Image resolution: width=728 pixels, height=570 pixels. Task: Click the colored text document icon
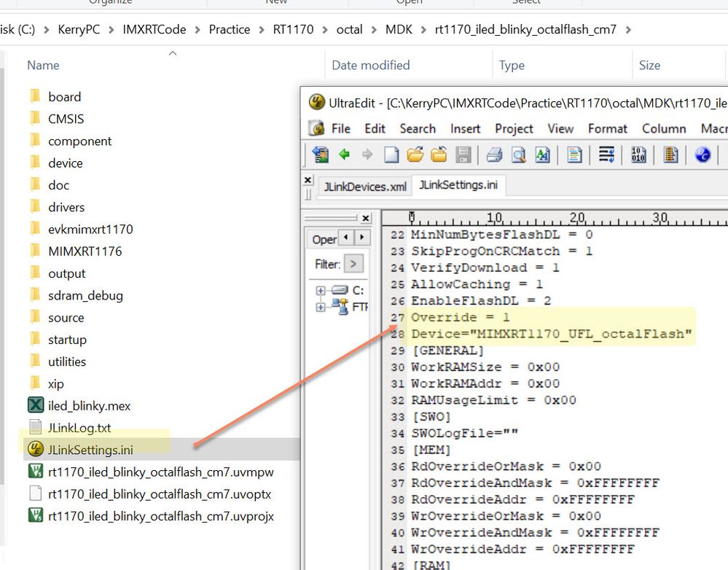[x=574, y=155]
